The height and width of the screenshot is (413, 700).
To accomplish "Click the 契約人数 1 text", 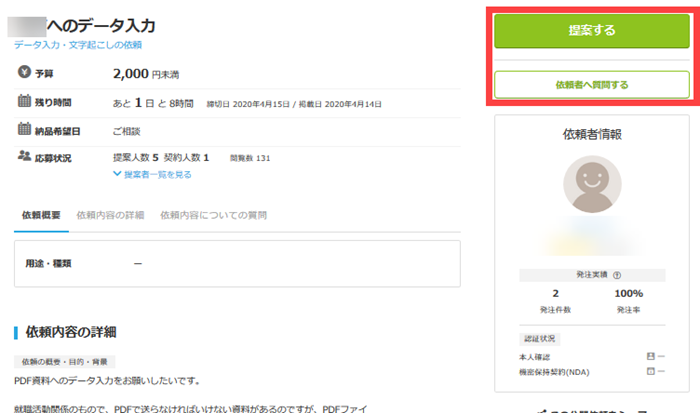I will pos(186,158).
